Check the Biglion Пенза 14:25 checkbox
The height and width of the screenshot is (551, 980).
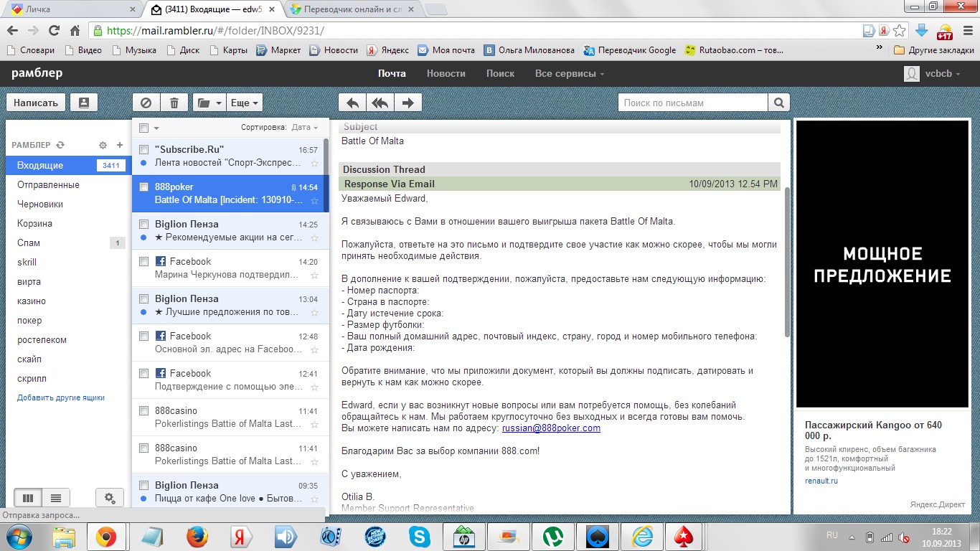(143, 224)
